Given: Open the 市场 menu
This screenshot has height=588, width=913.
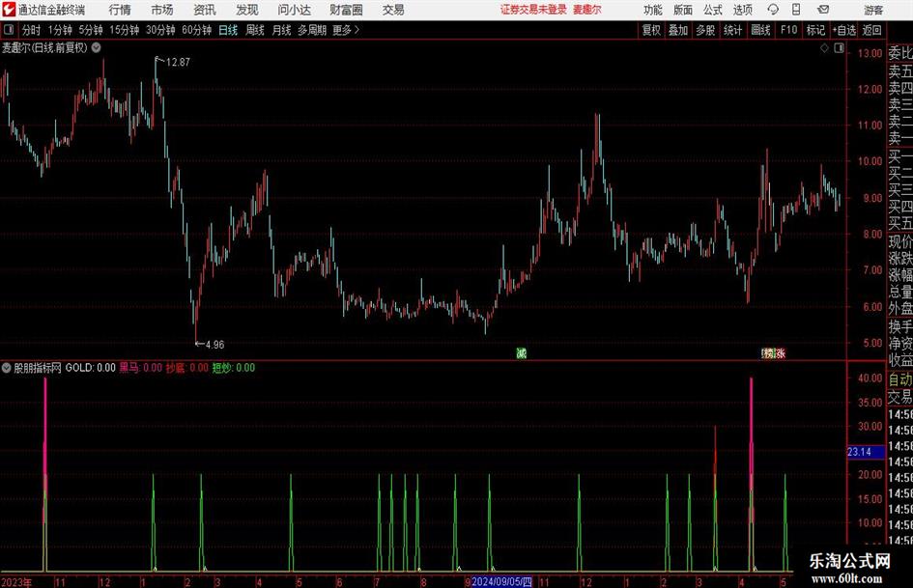Looking at the screenshot, I should (x=162, y=10).
